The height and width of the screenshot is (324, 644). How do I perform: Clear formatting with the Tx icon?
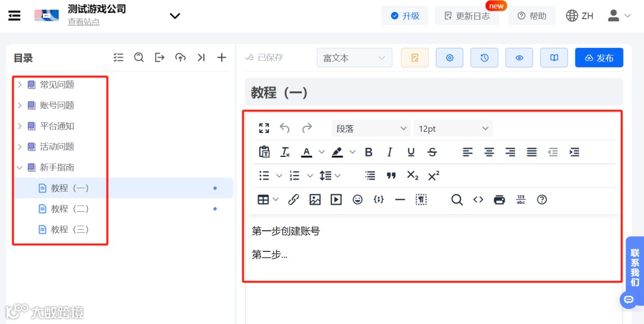(285, 152)
